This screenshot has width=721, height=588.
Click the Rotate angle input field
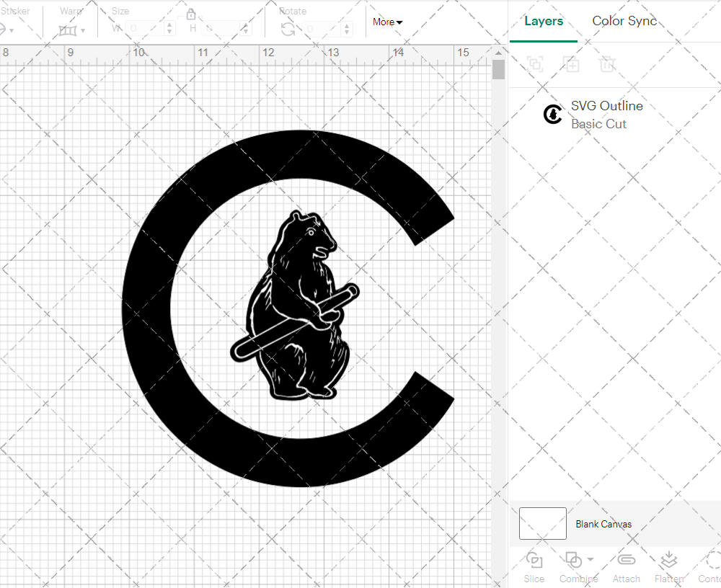click(322, 29)
